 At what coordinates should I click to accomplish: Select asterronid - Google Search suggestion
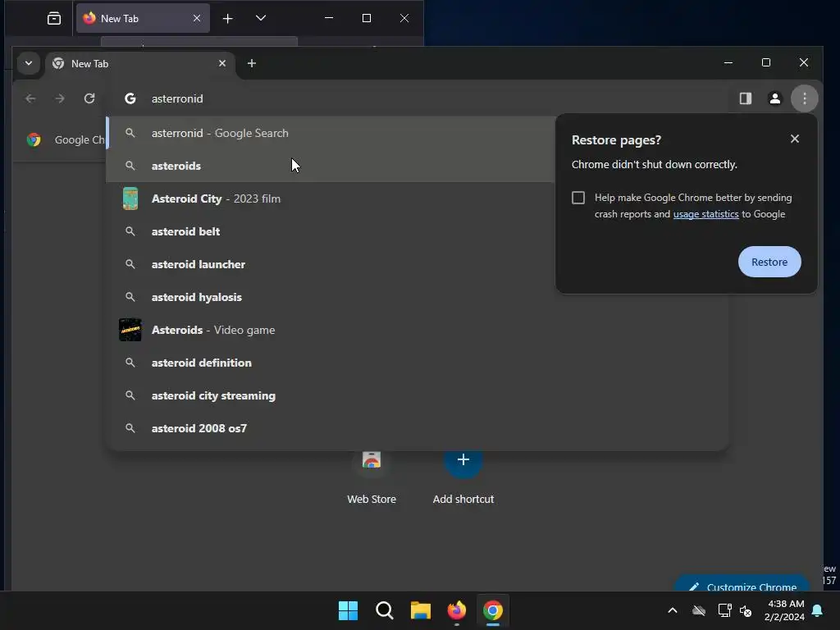click(x=331, y=133)
